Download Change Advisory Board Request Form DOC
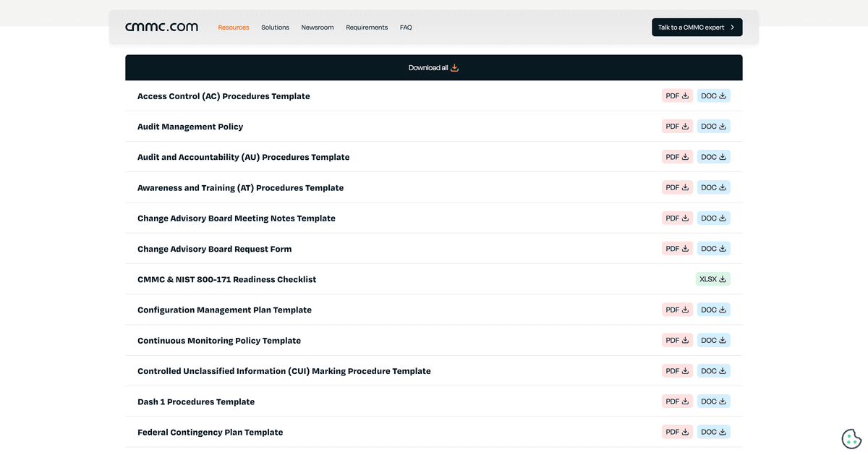 [713, 248]
